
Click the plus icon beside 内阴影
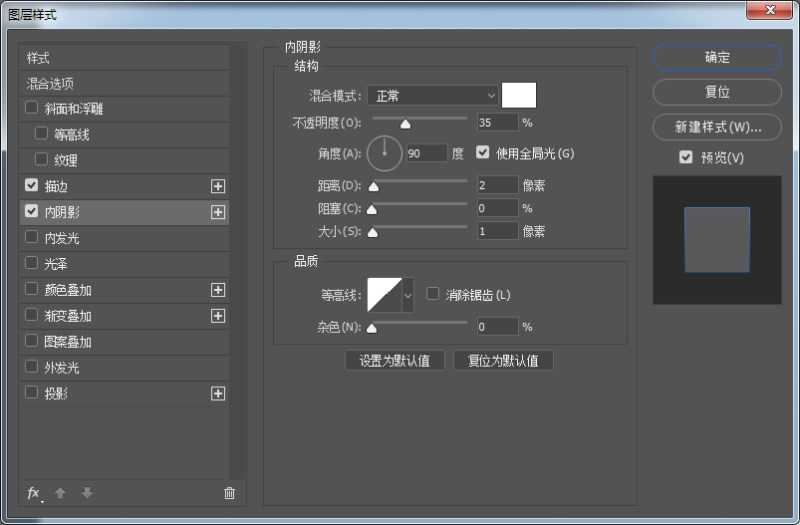(218, 212)
